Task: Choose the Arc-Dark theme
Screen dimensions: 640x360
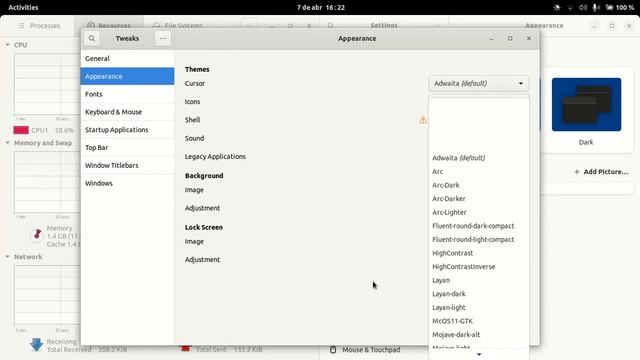Action: pyautogui.click(x=479, y=185)
